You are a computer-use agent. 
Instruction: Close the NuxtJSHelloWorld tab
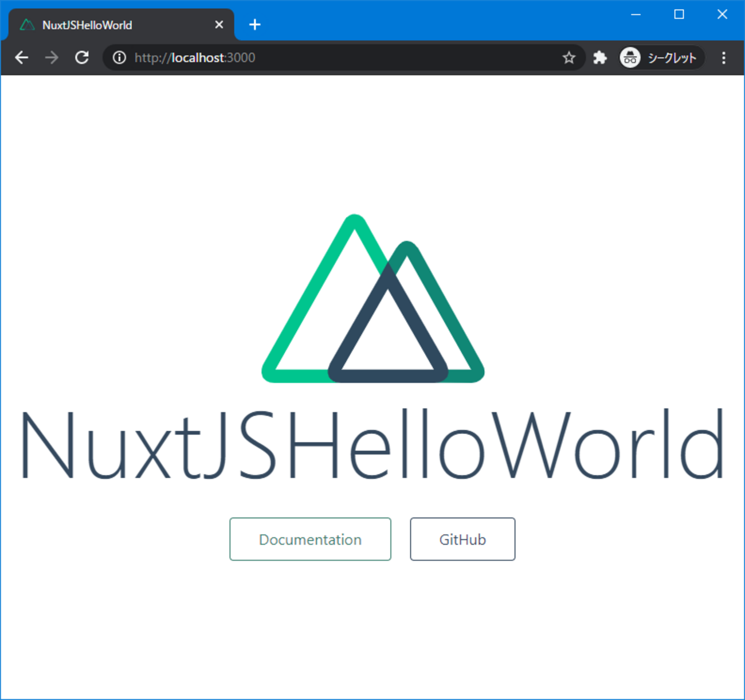click(219, 25)
